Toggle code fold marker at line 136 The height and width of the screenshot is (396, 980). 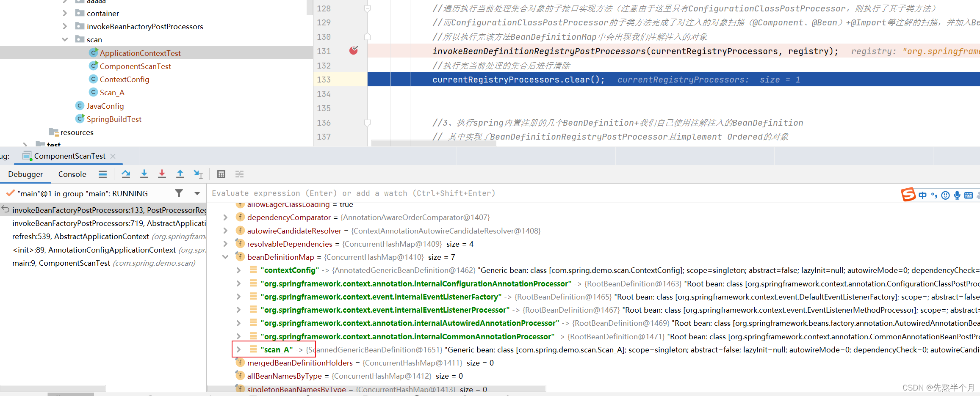click(368, 123)
